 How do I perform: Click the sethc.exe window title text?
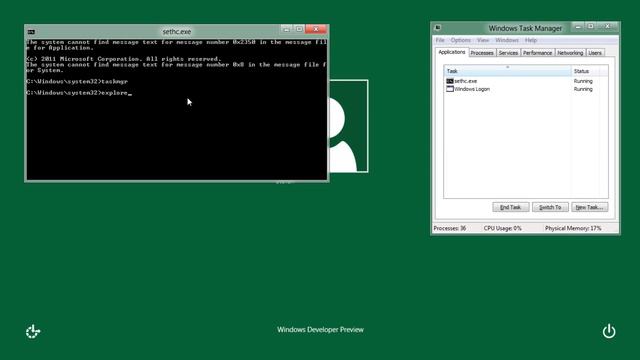point(177,31)
